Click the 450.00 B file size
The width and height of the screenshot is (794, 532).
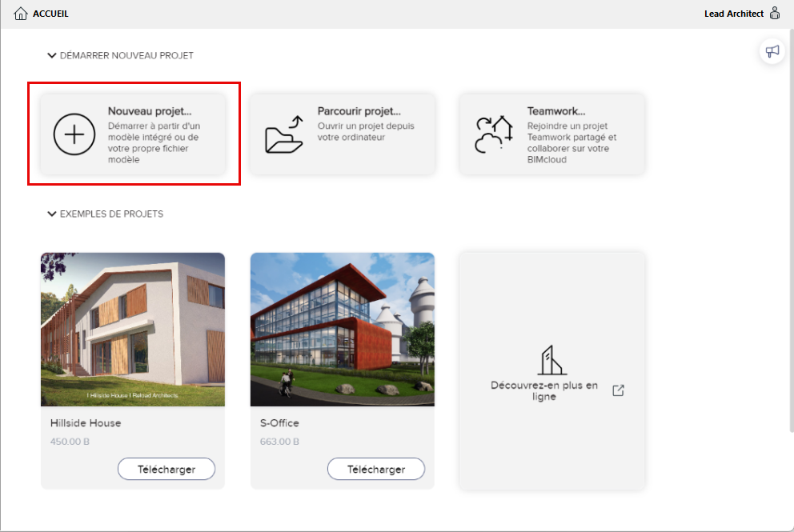(x=70, y=442)
